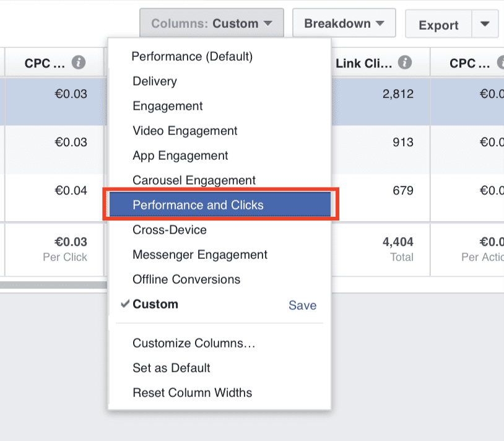The height and width of the screenshot is (441, 504).
Task: Click the bold €0.03 Per Click total
Action: click(x=71, y=242)
